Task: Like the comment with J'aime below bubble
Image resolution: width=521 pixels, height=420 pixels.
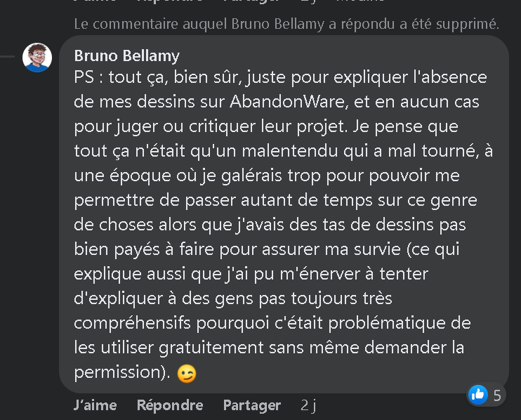Action: tap(95, 405)
